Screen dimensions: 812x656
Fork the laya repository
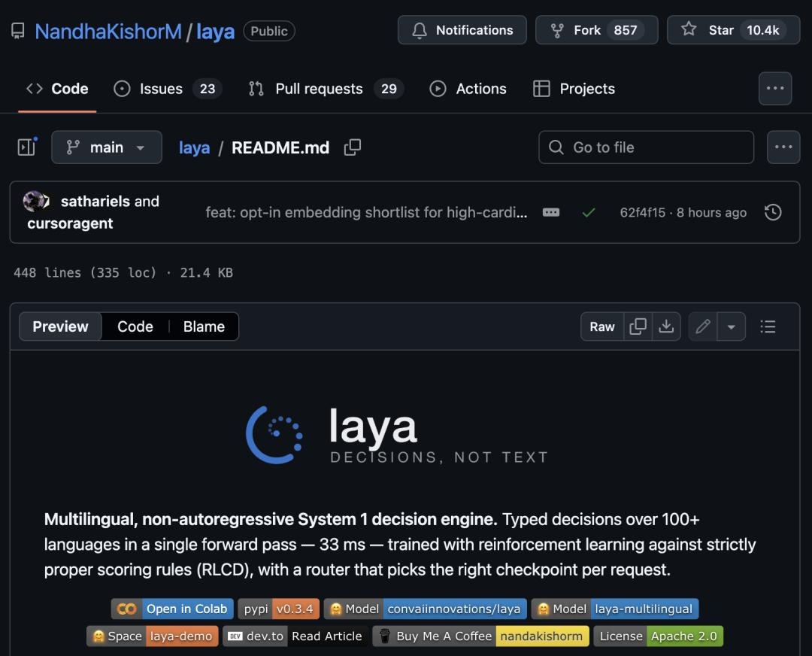coord(596,30)
